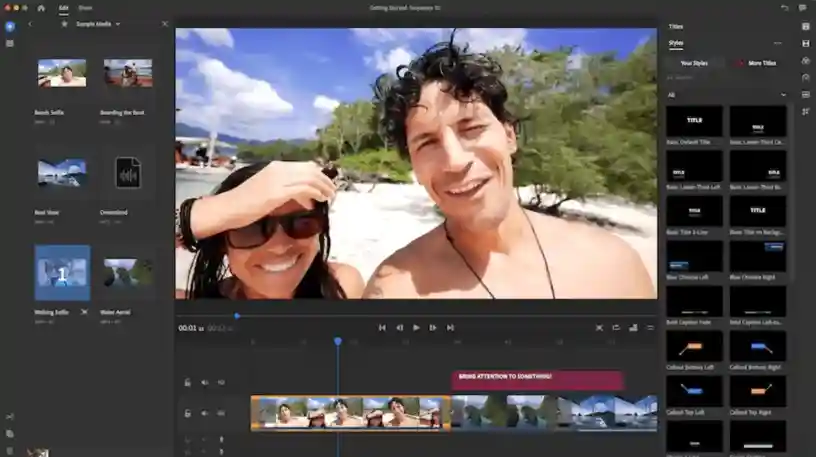
Task: Click the More Titles button
Action: coord(757,63)
